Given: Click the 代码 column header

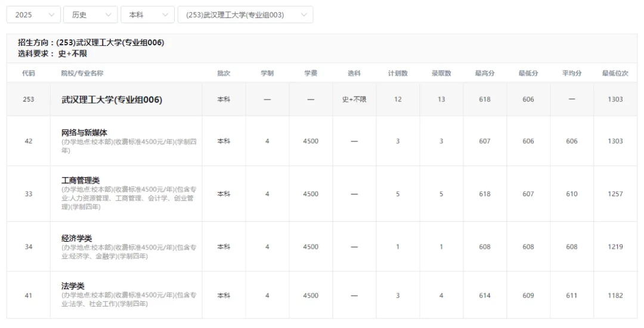Looking at the screenshot, I should 29,73.
